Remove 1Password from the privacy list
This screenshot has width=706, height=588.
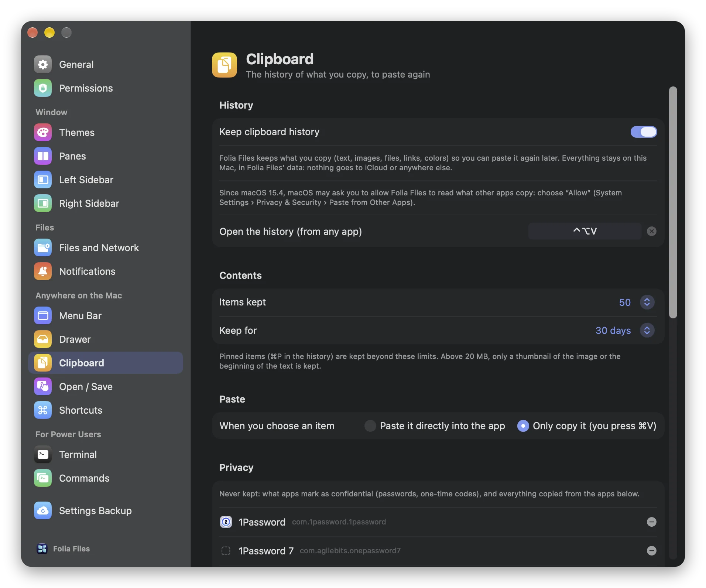pos(652,522)
